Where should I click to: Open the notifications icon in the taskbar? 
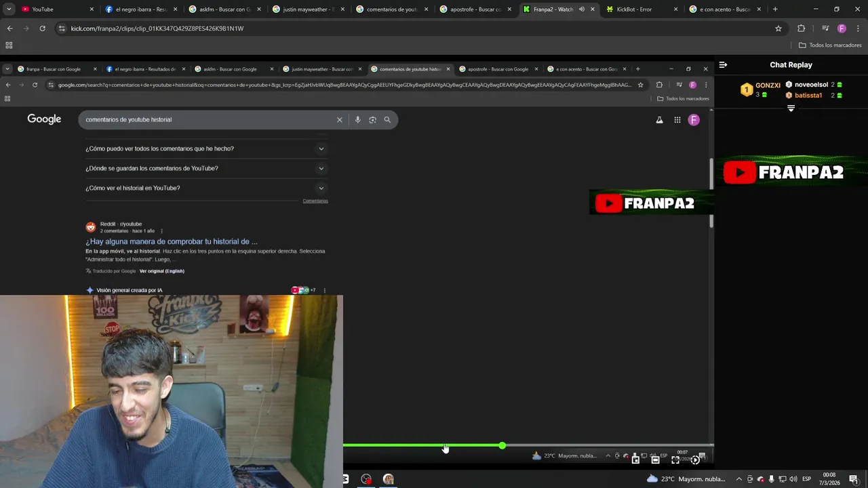854,479
